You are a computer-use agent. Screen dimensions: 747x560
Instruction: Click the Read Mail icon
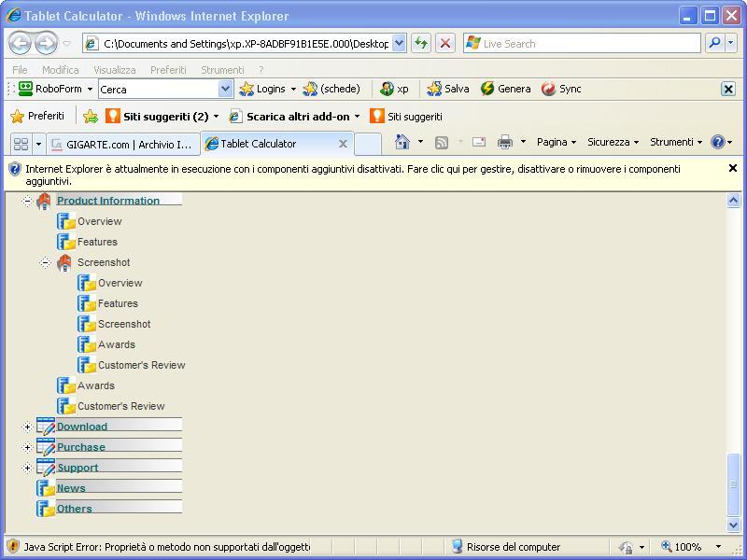479,142
